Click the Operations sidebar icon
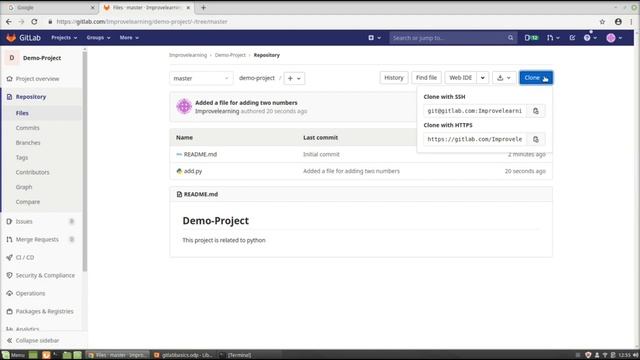Image resolution: width=640 pixels, height=360 pixels. click(9, 293)
